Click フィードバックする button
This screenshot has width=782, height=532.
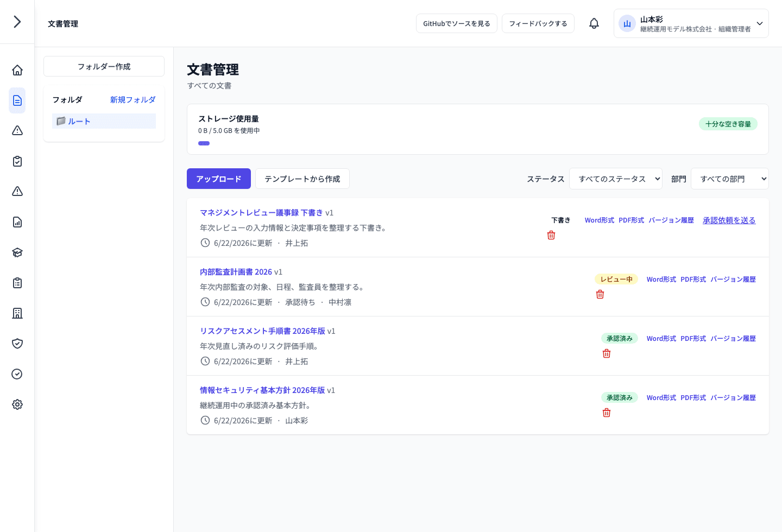pyautogui.click(x=538, y=23)
